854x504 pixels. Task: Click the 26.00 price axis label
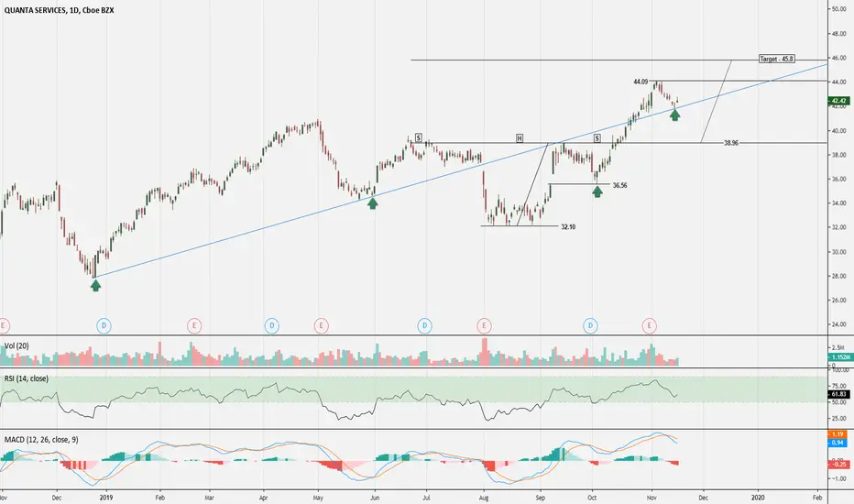[838, 301]
